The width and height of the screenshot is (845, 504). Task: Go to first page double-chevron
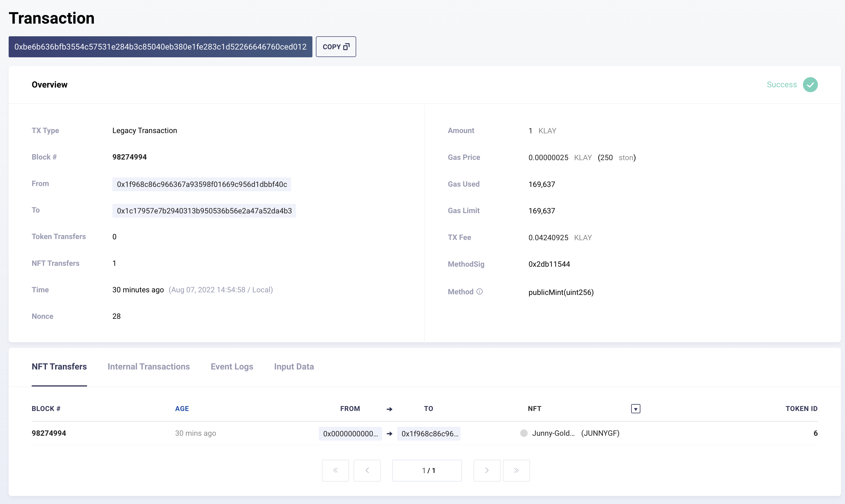point(335,470)
